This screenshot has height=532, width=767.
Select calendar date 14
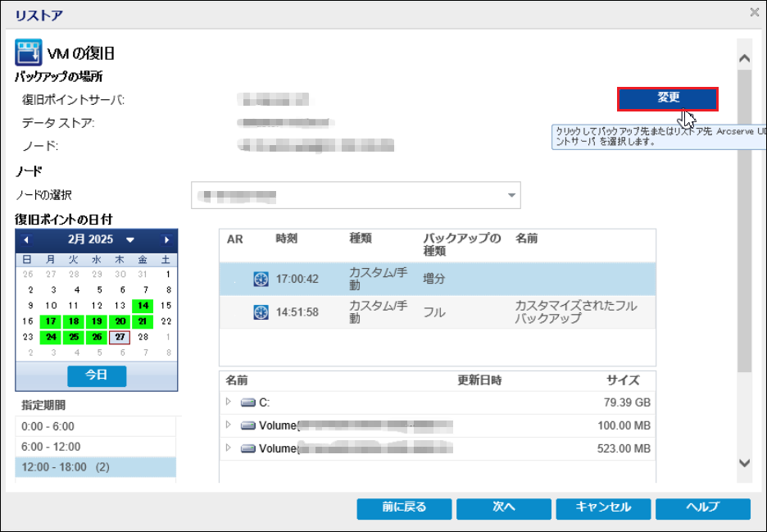143,306
